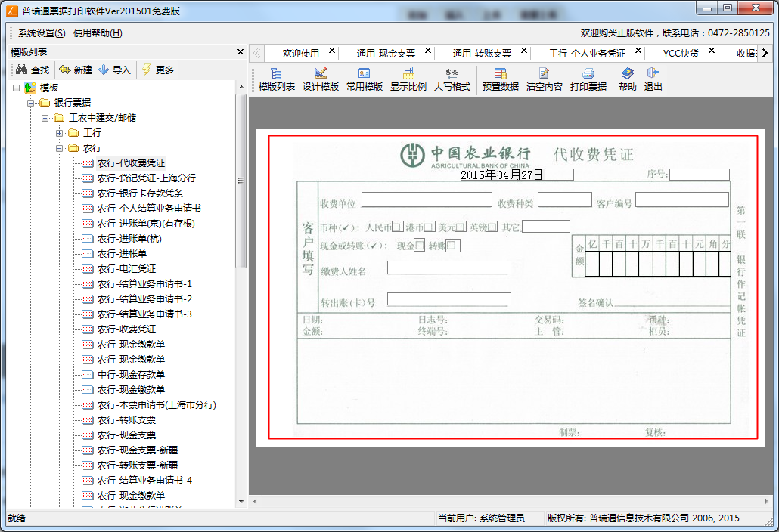Click the 模板 root tree icon
The image size is (779, 532).
click(x=30, y=88)
